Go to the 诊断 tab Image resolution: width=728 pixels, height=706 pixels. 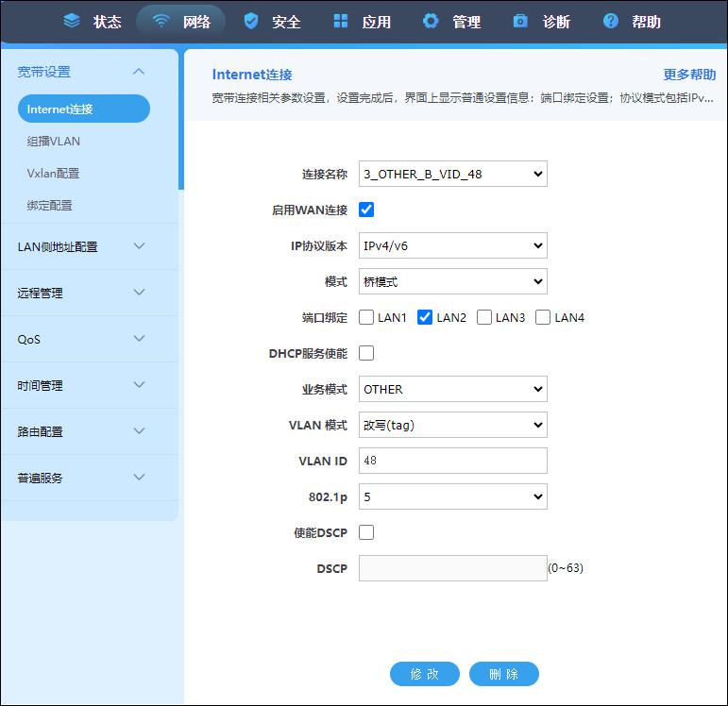pyautogui.click(x=542, y=22)
